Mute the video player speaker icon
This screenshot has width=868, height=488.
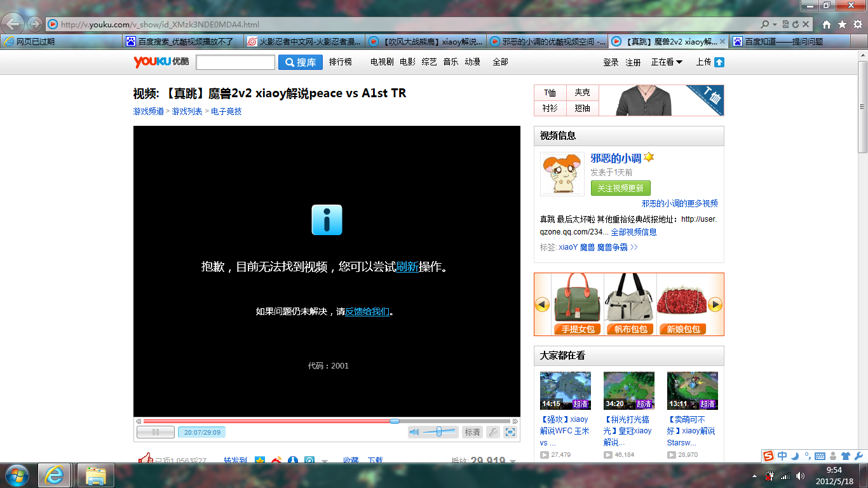414,432
